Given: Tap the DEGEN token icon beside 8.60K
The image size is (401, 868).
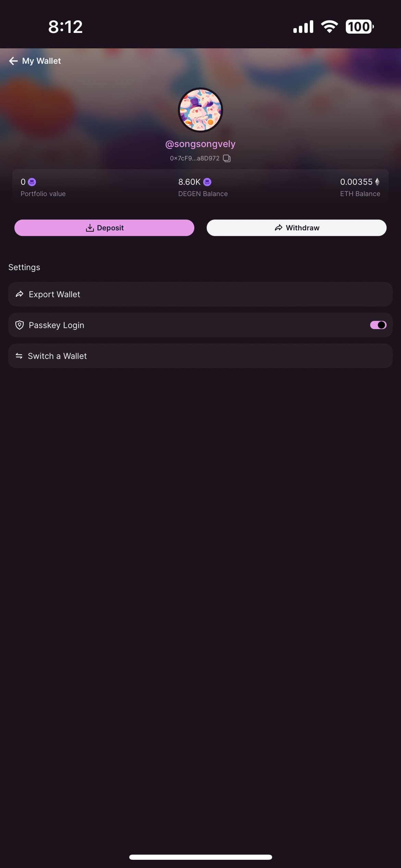Looking at the screenshot, I should coord(207,182).
